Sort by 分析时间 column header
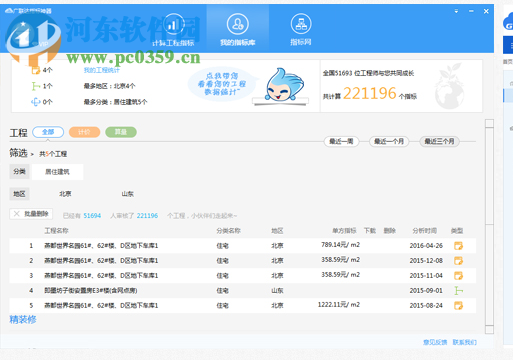Image resolution: width=513 pixels, height=360 pixels. (425, 231)
